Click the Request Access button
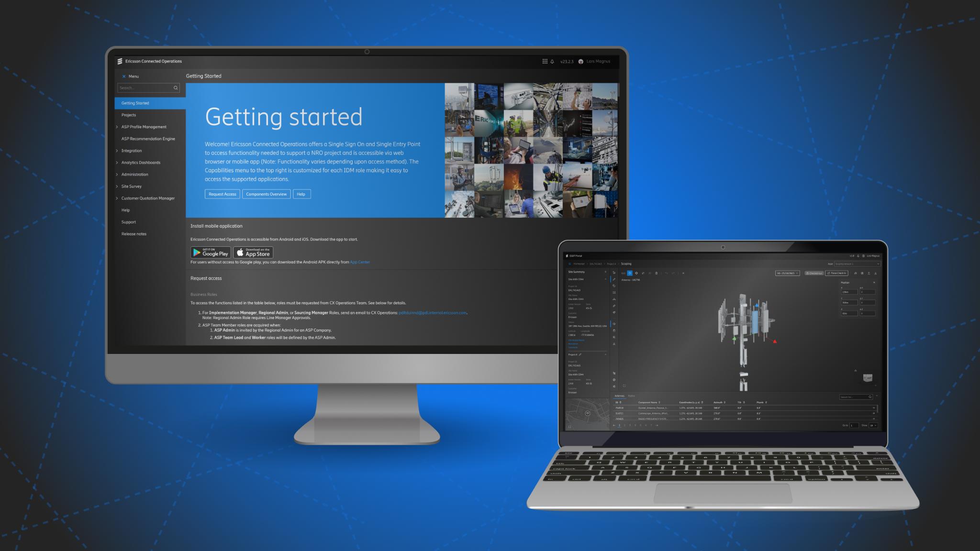 coord(222,195)
